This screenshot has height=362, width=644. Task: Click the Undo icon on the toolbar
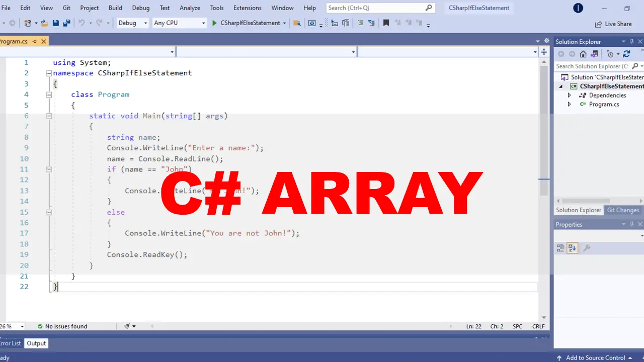[81, 23]
